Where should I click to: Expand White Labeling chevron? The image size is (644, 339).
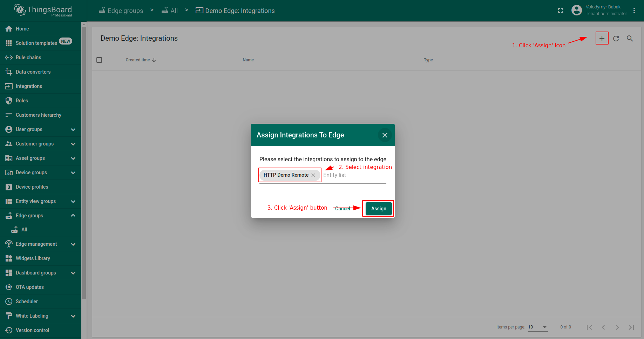(x=73, y=316)
